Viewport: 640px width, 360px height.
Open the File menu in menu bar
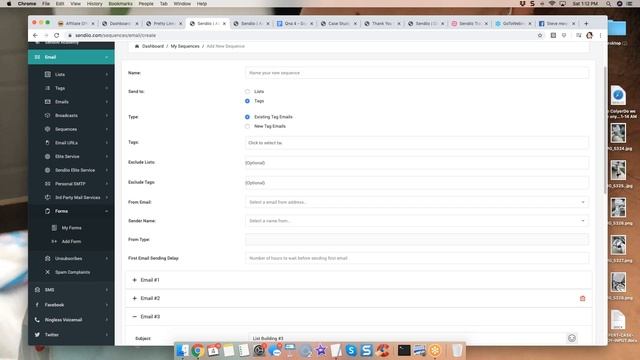(x=46, y=4)
